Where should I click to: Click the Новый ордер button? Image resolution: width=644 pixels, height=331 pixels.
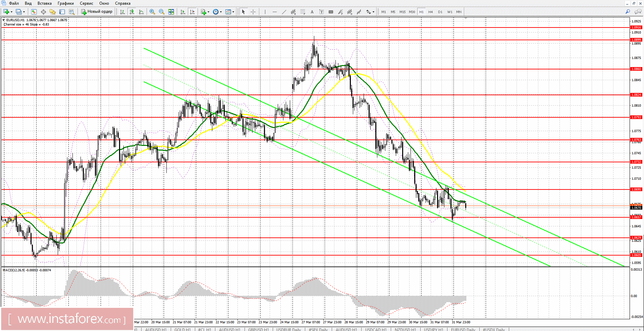tap(97, 12)
